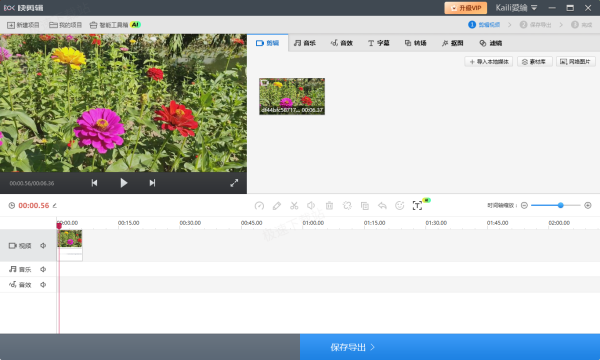Switch to the 剪辑 (Clip) tab
Viewport: 600px width, 360px height.
tap(267, 43)
